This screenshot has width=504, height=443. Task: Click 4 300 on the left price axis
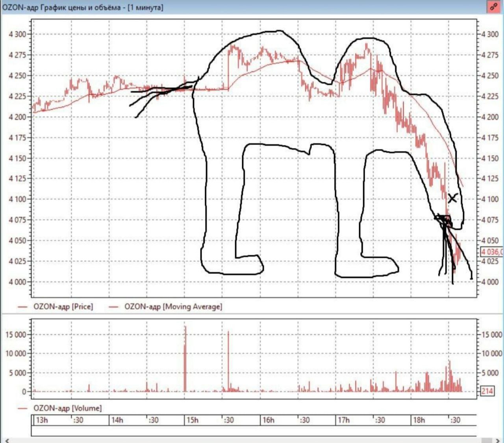click(x=17, y=34)
